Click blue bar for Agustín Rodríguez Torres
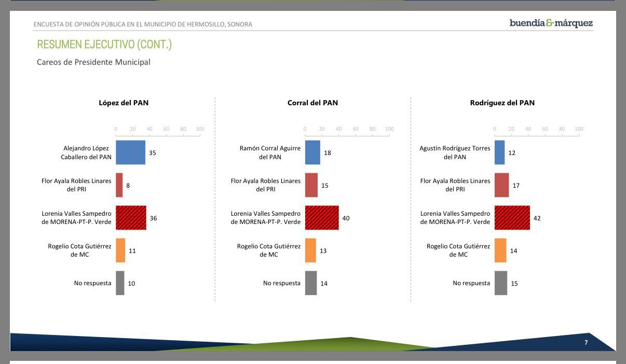 pyautogui.click(x=499, y=152)
